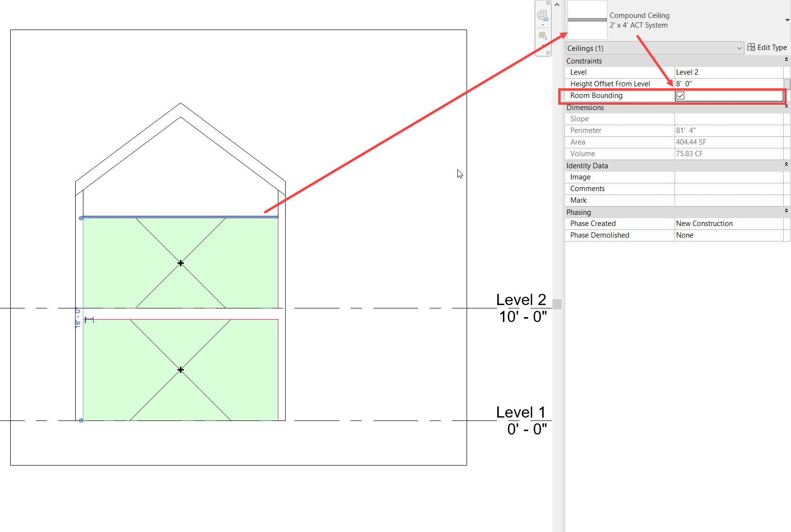The image size is (791, 532).
Task: Click the Level 1 label in the section view
Action: pyautogui.click(x=521, y=412)
